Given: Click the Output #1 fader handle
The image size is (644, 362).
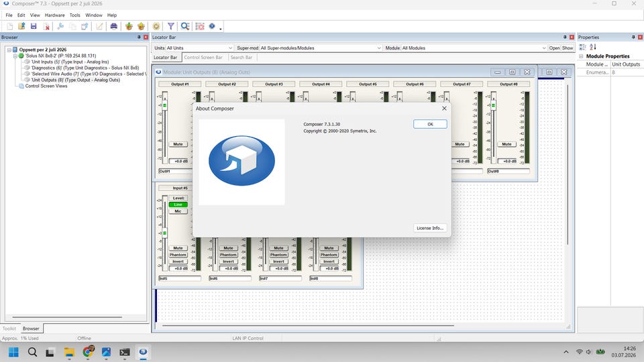Looking at the screenshot, I should tap(165, 106).
